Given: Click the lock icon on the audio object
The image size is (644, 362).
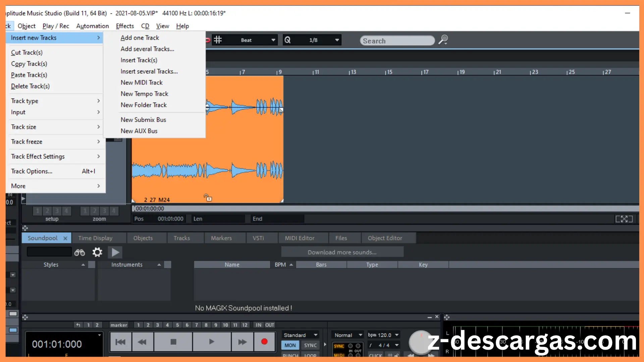Looking at the screenshot, I should point(208,198).
